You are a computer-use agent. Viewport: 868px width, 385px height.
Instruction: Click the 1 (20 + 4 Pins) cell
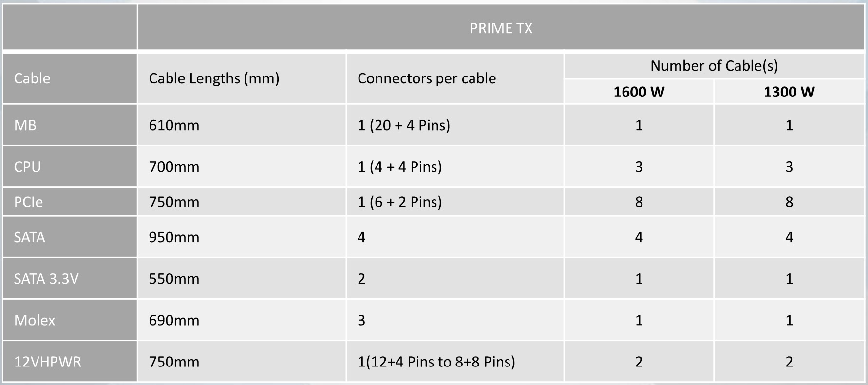click(x=403, y=125)
